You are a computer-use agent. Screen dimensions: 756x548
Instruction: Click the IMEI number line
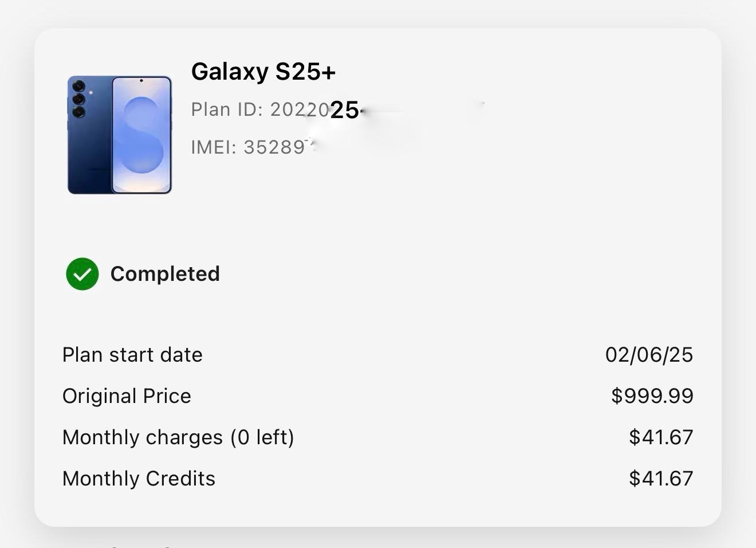[254, 147]
